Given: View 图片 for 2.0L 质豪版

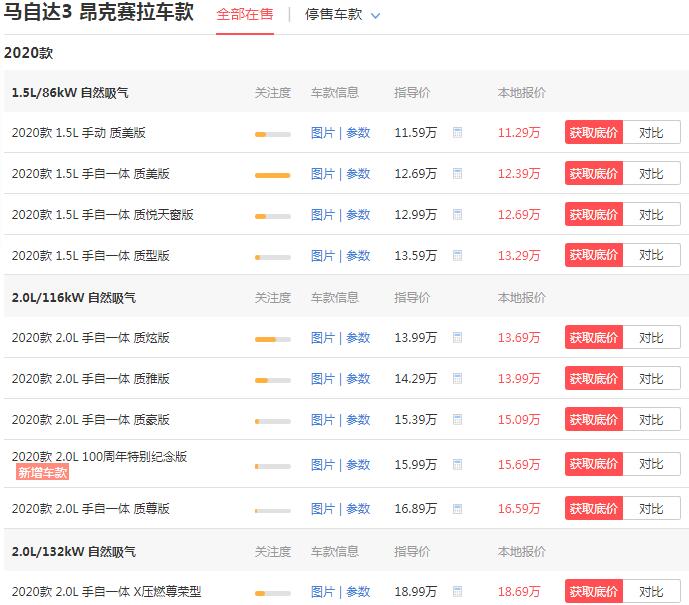Looking at the screenshot, I should click(323, 420).
